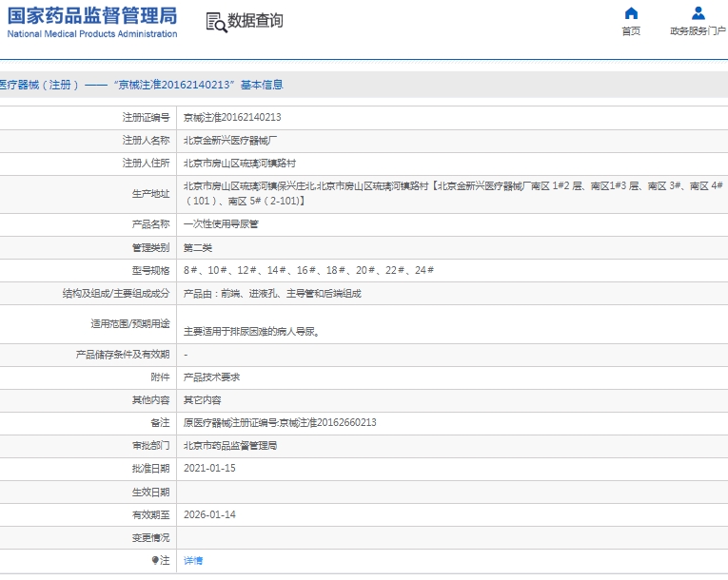
Task: Select the registrant name 北京金新兴医疗器械厂
Action: (230, 140)
